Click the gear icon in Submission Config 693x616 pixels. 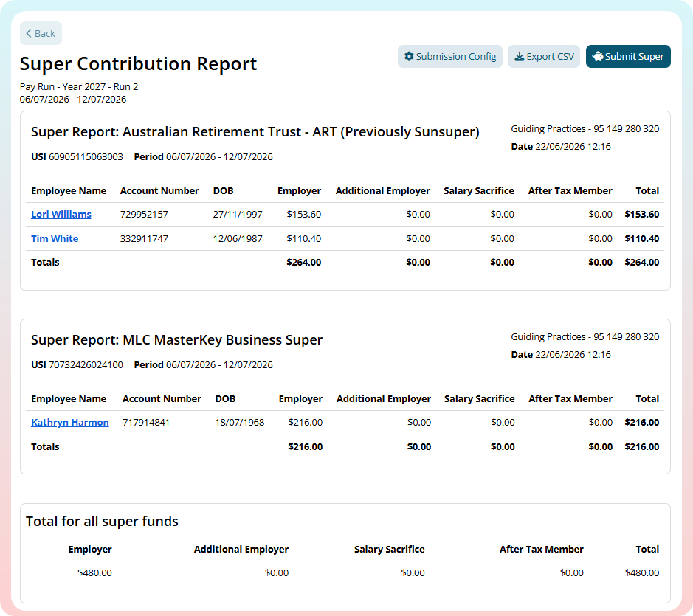click(410, 57)
